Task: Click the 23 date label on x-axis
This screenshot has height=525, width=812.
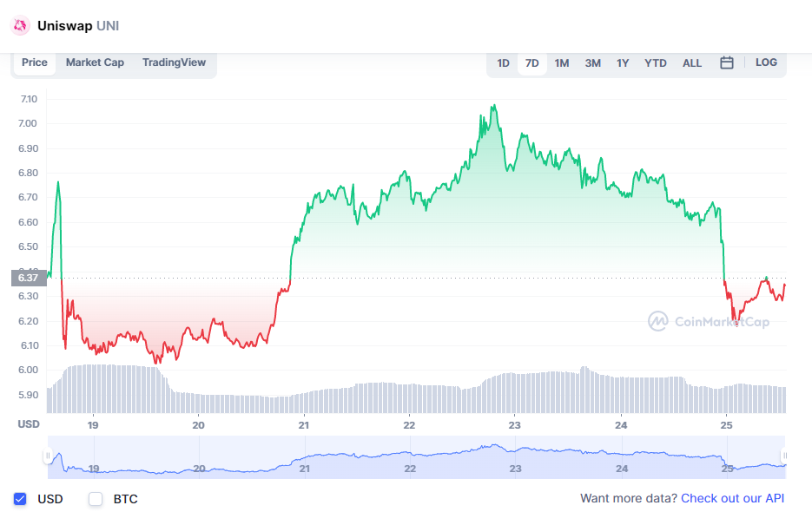Action: pos(514,425)
